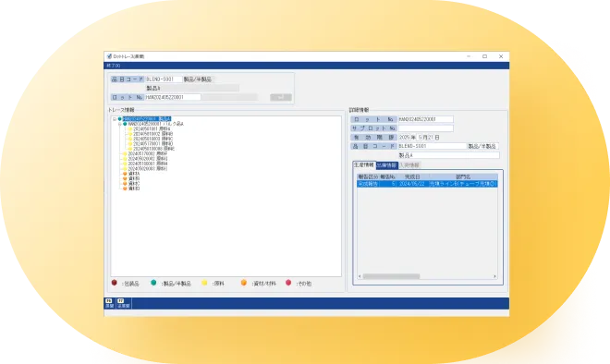Click the grayed button beside lot number
The height and width of the screenshot is (364, 610).
point(280,97)
